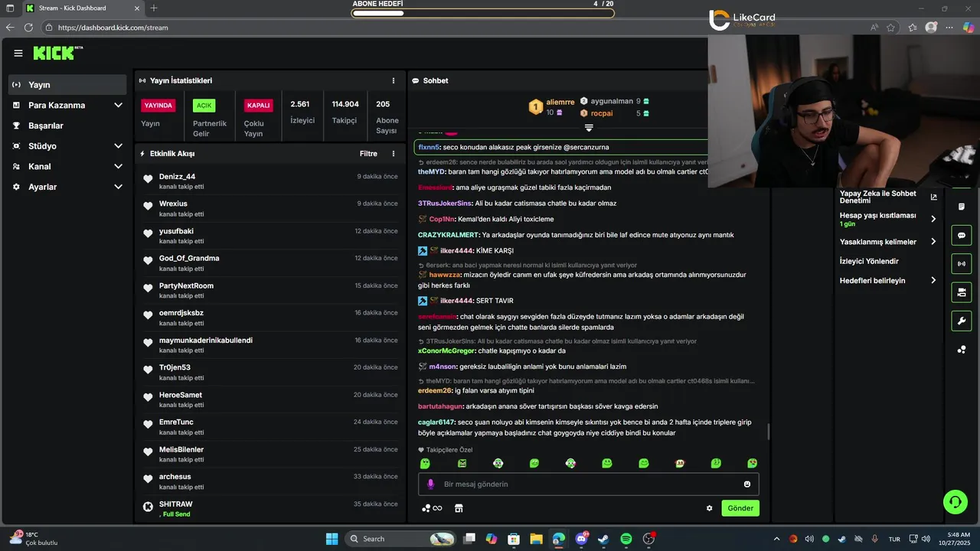Click the ABONE HEDEFİ progress bar
The width and height of the screenshot is (980, 551).
pyautogui.click(x=483, y=13)
